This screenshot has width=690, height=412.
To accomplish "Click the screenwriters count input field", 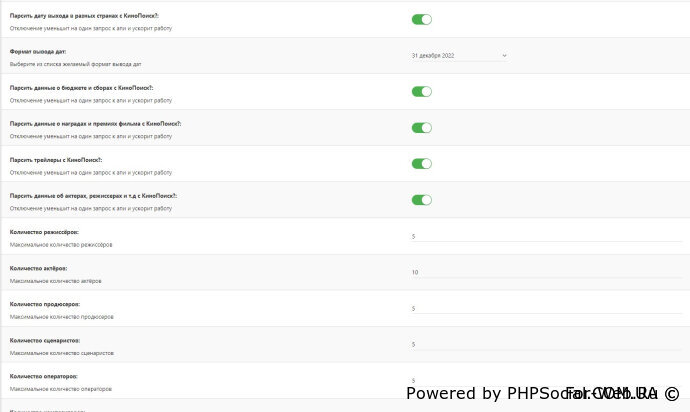I will click(545, 344).
